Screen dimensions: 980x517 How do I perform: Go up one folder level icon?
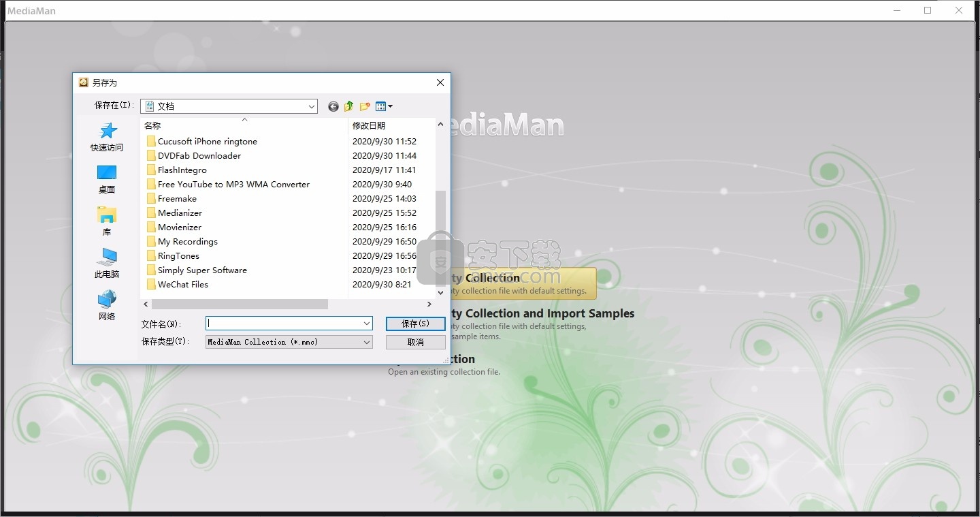(349, 106)
